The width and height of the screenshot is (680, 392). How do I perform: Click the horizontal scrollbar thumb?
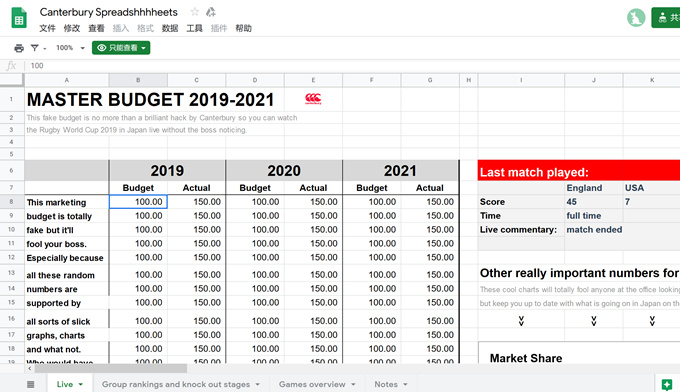(x=111, y=369)
